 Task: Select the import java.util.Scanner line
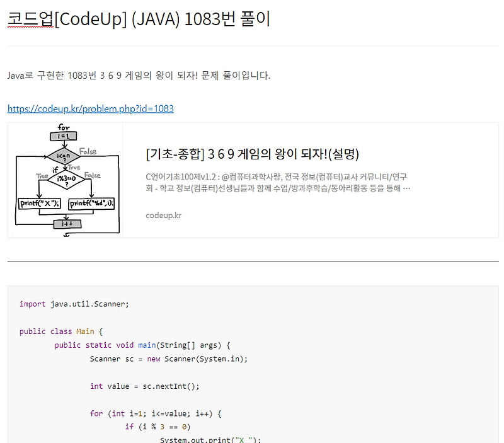pos(72,304)
